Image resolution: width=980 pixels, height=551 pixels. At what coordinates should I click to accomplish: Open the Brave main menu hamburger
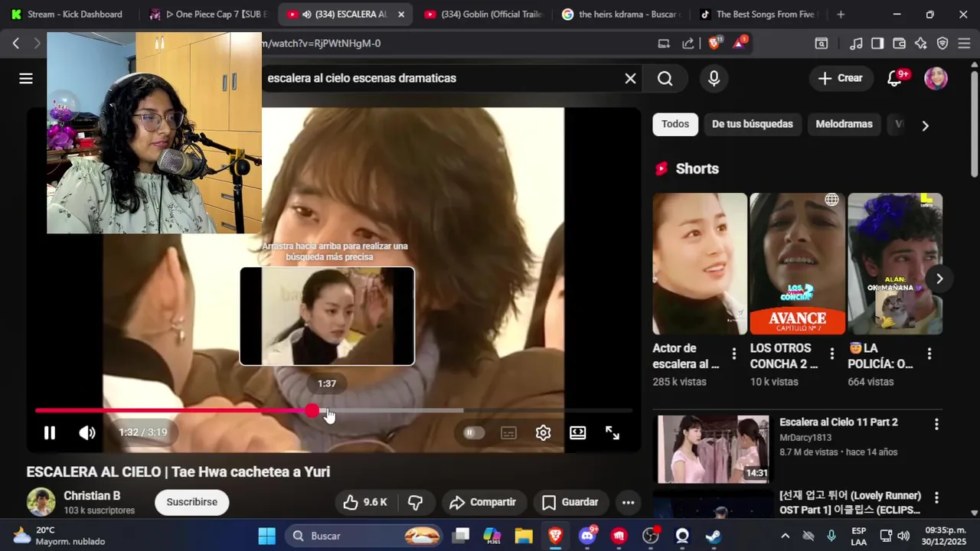[x=964, y=44]
